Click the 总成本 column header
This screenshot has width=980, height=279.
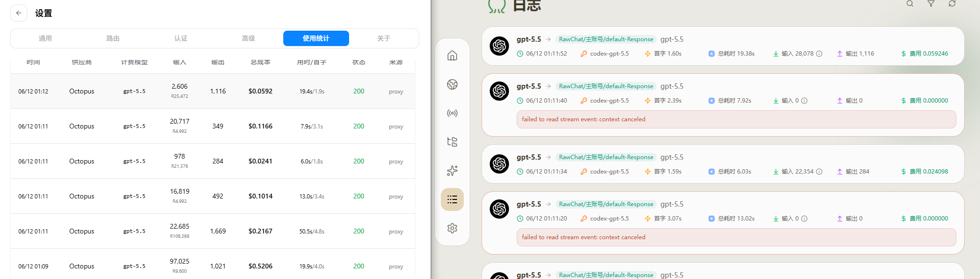click(260, 62)
